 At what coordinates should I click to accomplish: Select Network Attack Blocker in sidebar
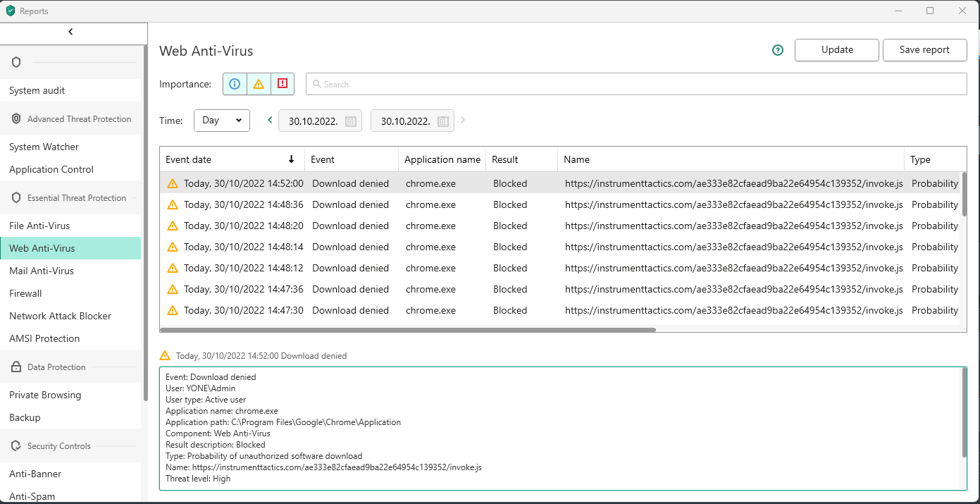[x=60, y=316]
